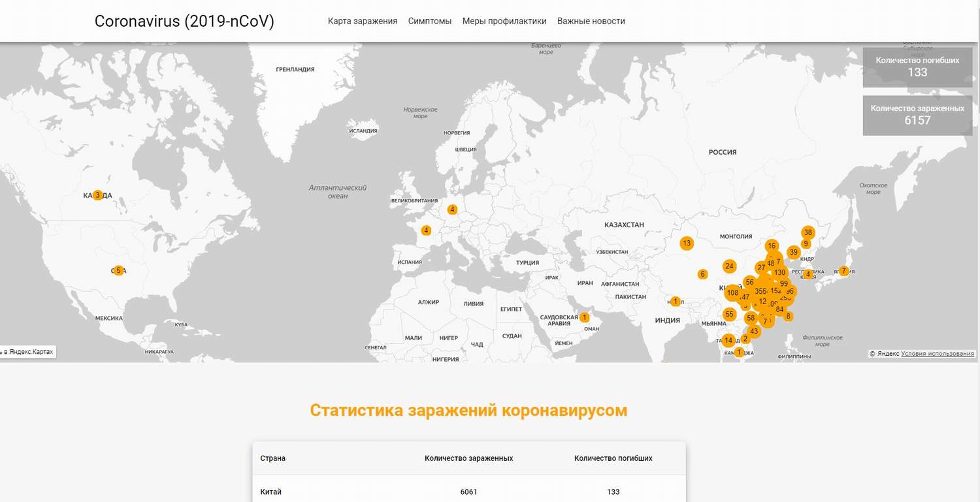Select the Japan marker labeled 7
This screenshot has height=502, width=980.
click(843, 271)
